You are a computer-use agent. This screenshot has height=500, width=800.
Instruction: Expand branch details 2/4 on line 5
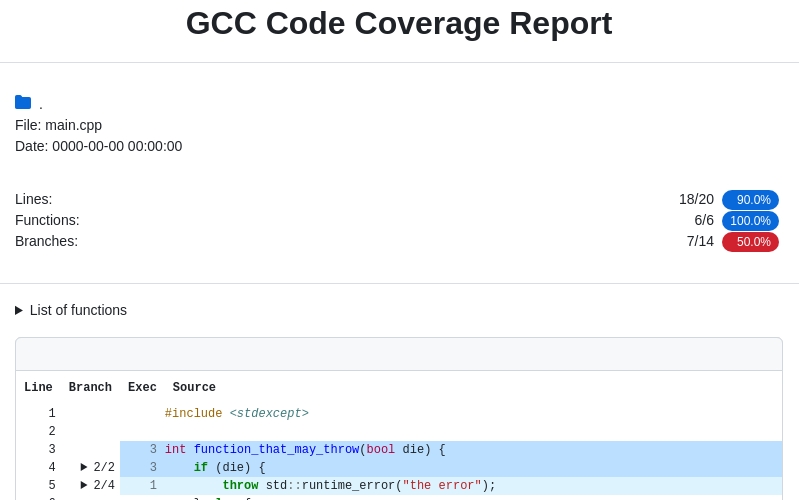click(x=97, y=485)
